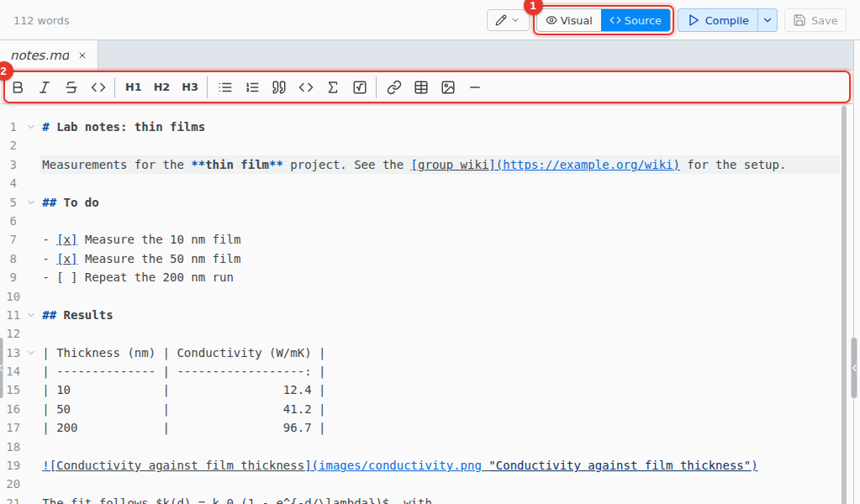Close the notes.md tab
Viewport: 860px width, 504px height.
[x=82, y=55]
